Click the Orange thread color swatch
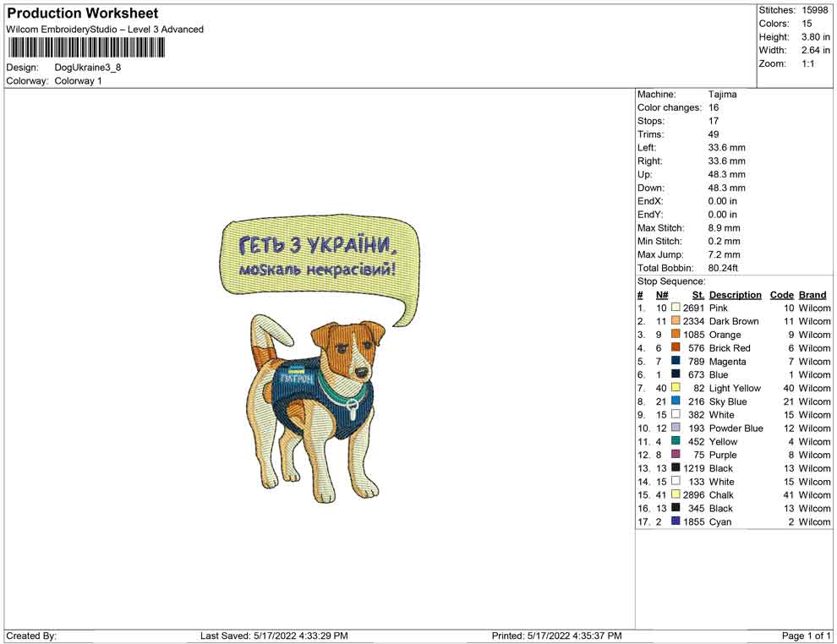Screen dimensions: 837x644 coord(676,334)
